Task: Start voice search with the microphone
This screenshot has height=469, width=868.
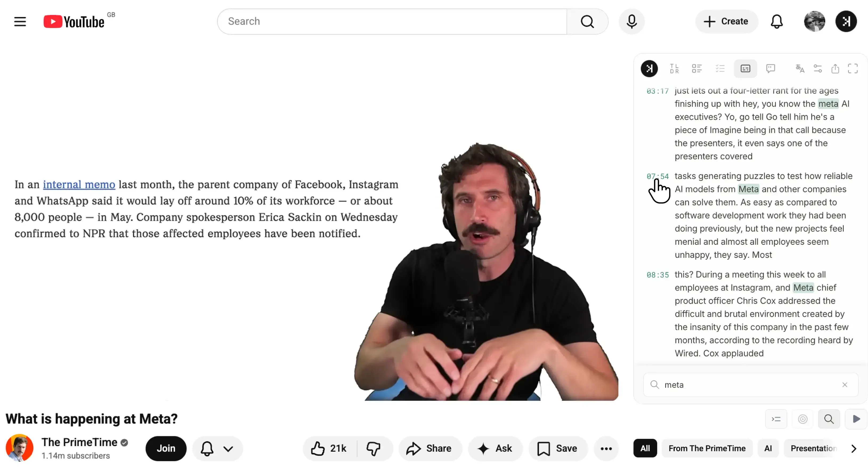Action: point(632,22)
